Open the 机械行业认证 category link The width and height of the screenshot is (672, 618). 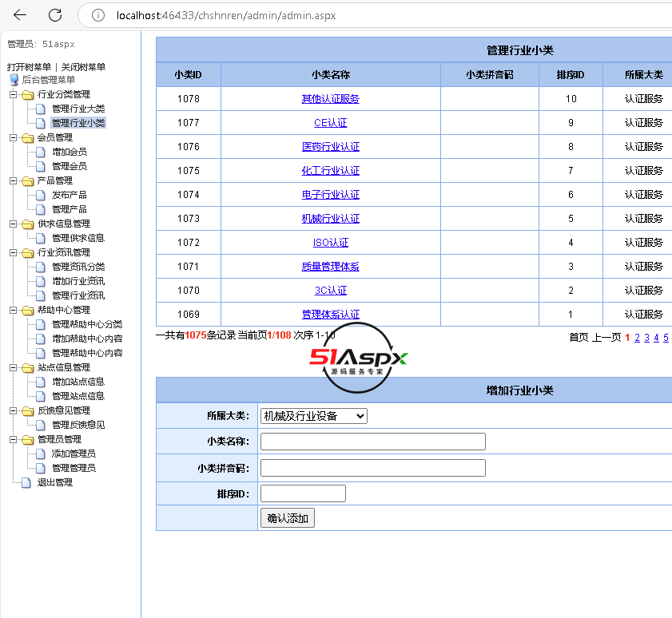pos(331,219)
